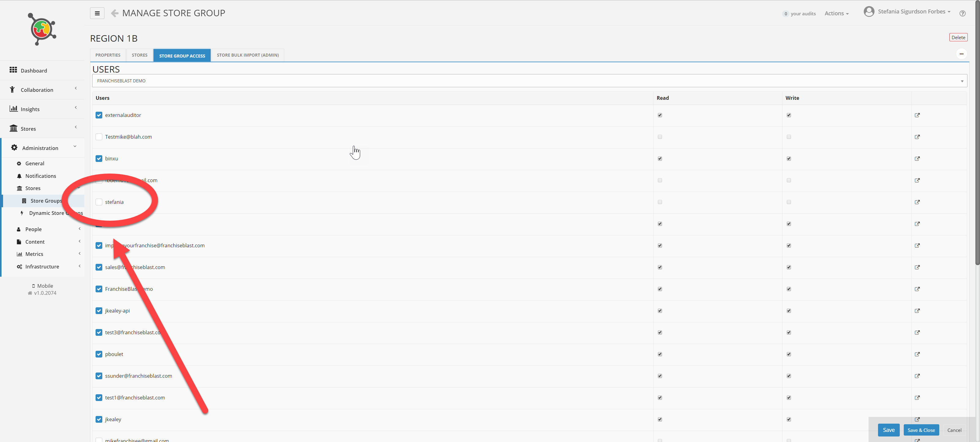Open the help question mark icon
980x442 pixels.
[x=962, y=14]
